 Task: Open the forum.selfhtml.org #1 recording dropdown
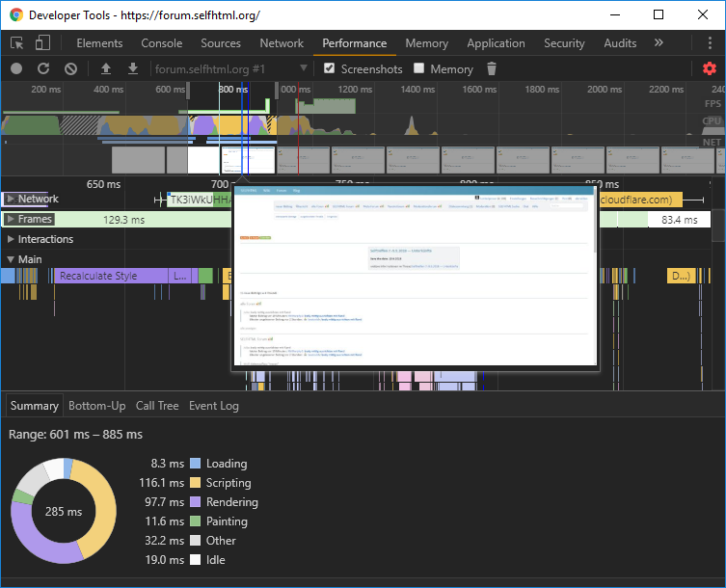coord(231,68)
